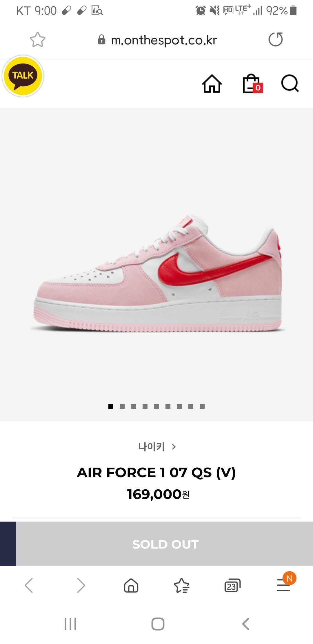Go to the browser home page
Screen dimensions: 313x644
pos(131,585)
